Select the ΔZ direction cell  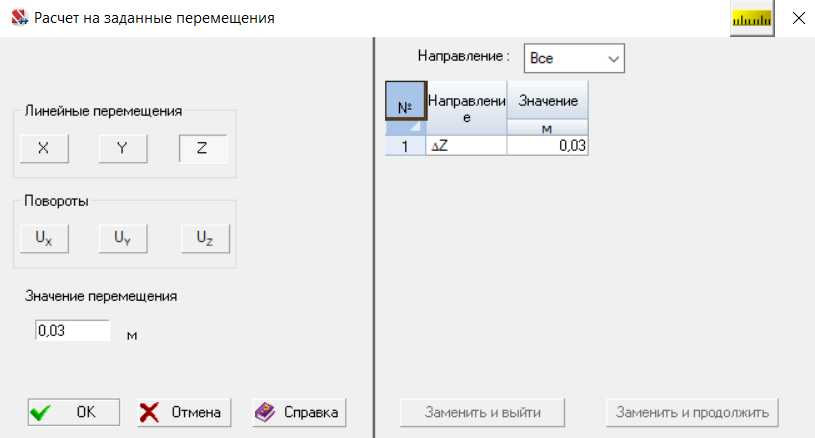coord(466,146)
